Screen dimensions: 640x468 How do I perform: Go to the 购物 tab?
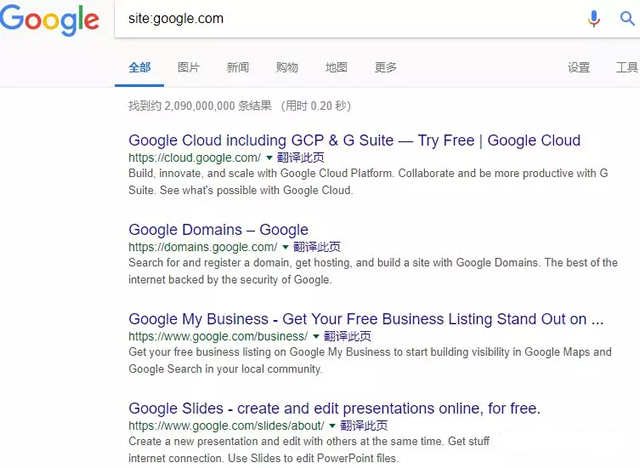pyautogui.click(x=287, y=67)
